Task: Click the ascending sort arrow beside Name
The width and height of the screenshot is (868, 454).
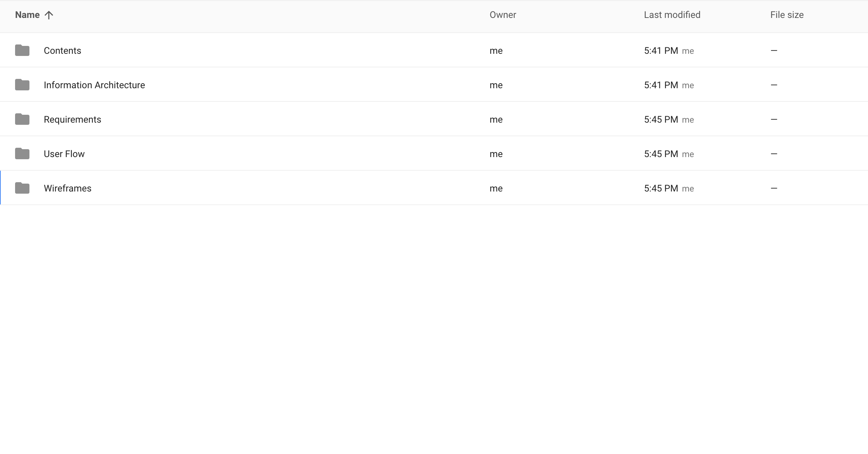Action: pos(49,15)
